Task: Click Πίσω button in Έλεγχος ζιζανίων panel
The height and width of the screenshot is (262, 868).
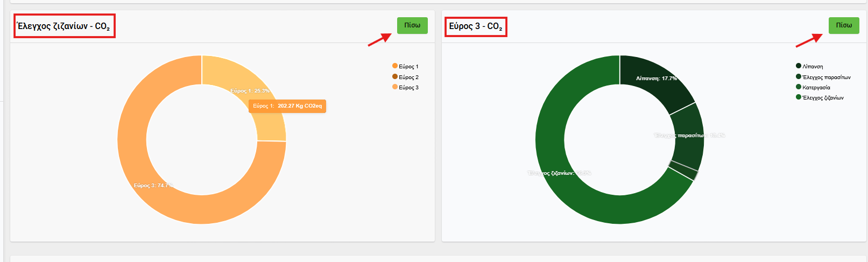Action: (x=412, y=25)
